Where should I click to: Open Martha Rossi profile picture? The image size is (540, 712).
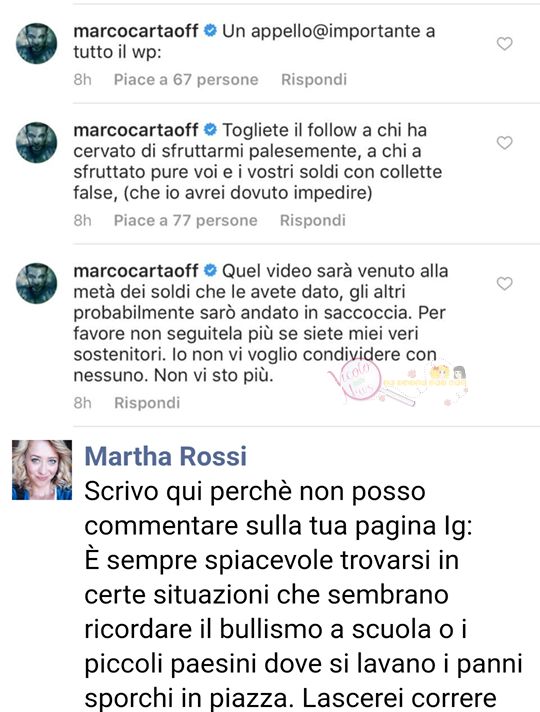tap(42, 470)
